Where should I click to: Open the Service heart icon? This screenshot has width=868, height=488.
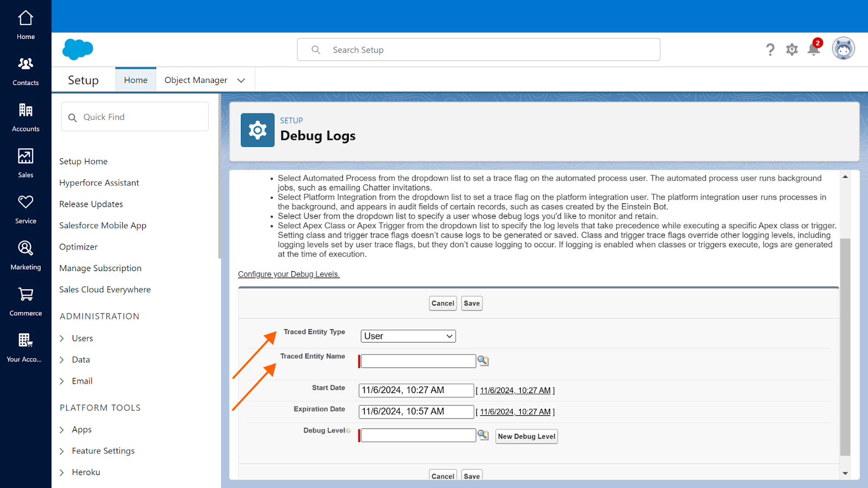[x=25, y=209]
